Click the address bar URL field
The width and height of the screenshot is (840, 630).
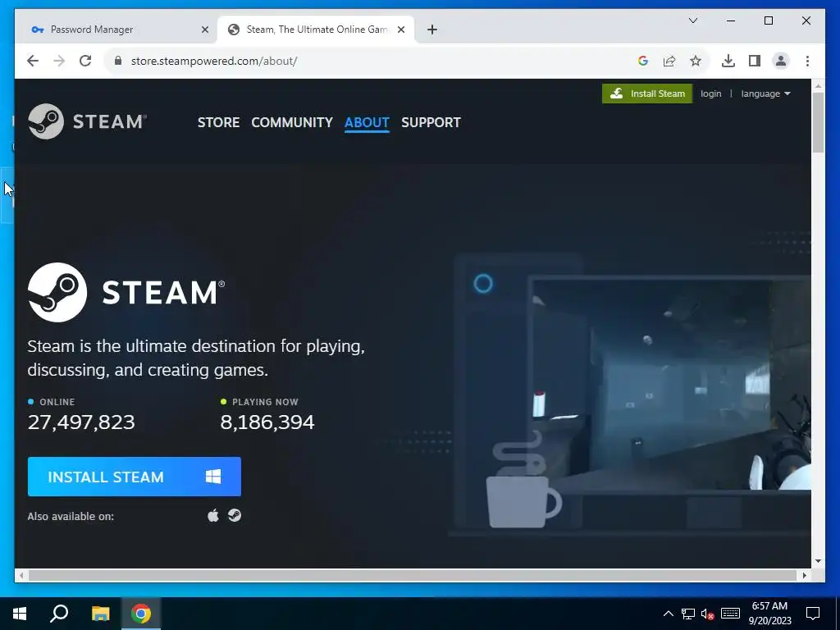pyautogui.click(x=375, y=61)
